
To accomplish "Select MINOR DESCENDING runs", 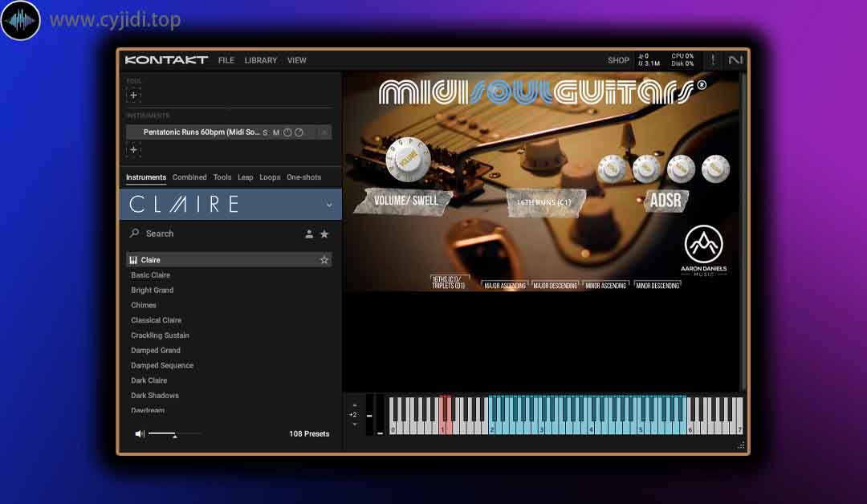I will pyautogui.click(x=657, y=285).
